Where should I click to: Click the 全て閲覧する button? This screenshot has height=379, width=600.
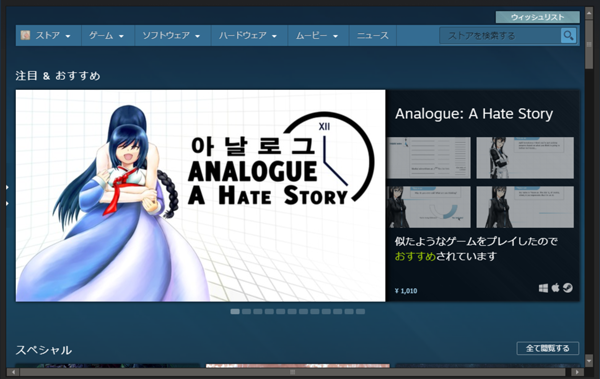click(x=548, y=348)
